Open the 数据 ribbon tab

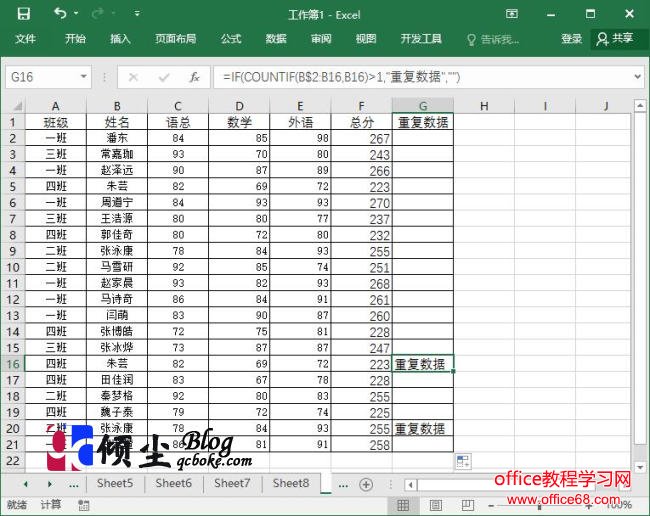276,39
